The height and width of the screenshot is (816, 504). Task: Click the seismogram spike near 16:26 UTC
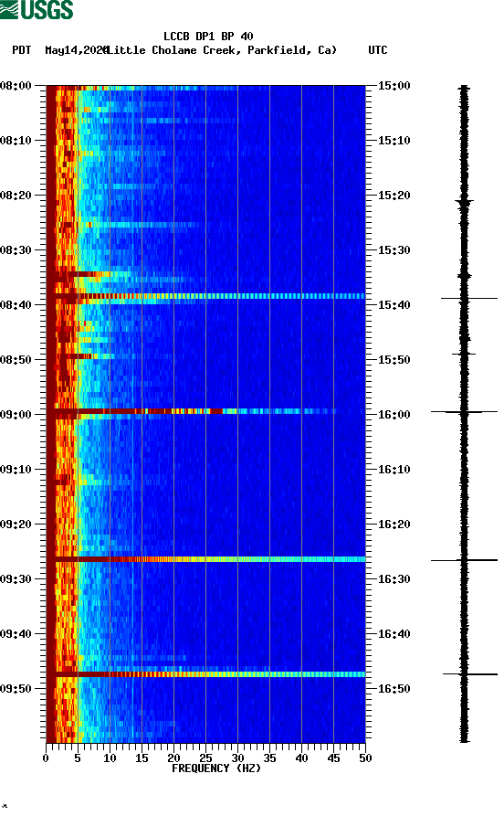(x=464, y=560)
